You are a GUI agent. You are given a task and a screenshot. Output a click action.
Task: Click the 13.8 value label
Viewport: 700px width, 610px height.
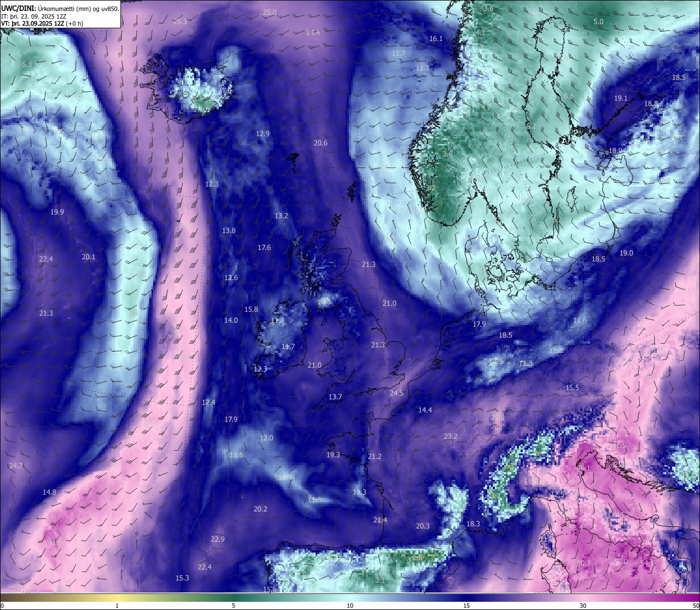click(x=229, y=230)
